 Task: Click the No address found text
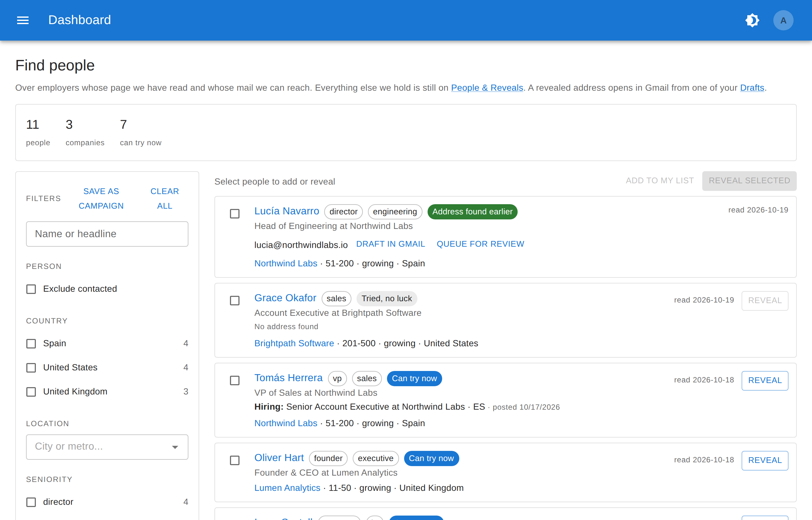coord(286,327)
